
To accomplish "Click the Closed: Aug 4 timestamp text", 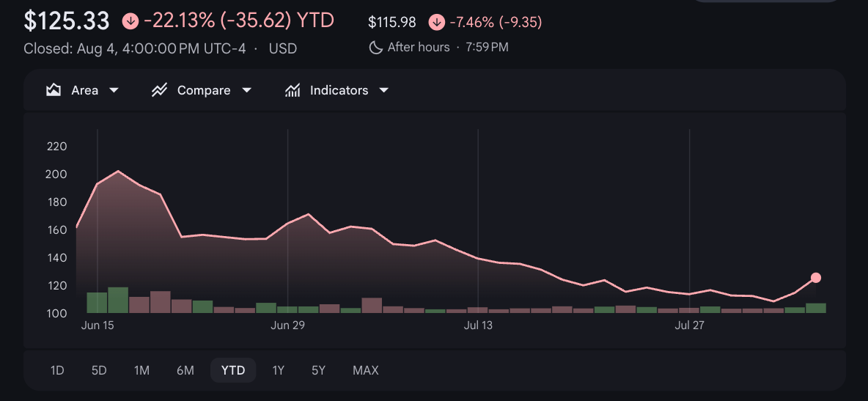I will (134, 48).
